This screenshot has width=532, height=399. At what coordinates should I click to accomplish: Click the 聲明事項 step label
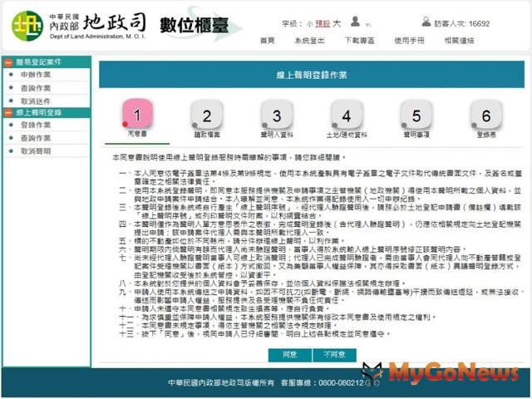click(x=416, y=135)
